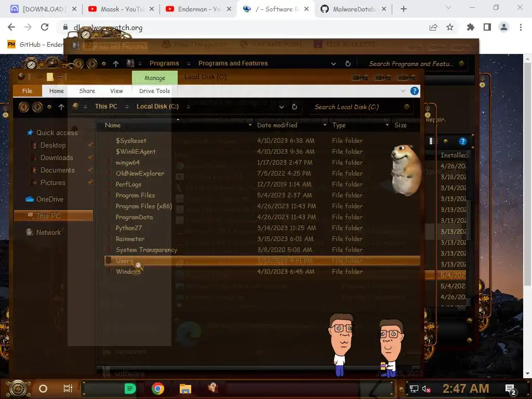Open the Drive Tools ribbon tab
This screenshot has height=399, width=532.
pyautogui.click(x=154, y=91)
